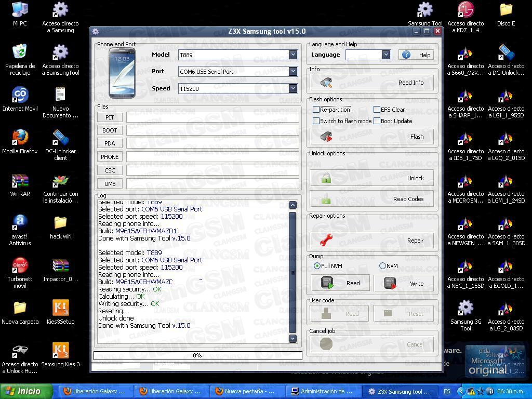Click the CSC file button
This screenshot has height=399, width=532.
coord(110,170)
